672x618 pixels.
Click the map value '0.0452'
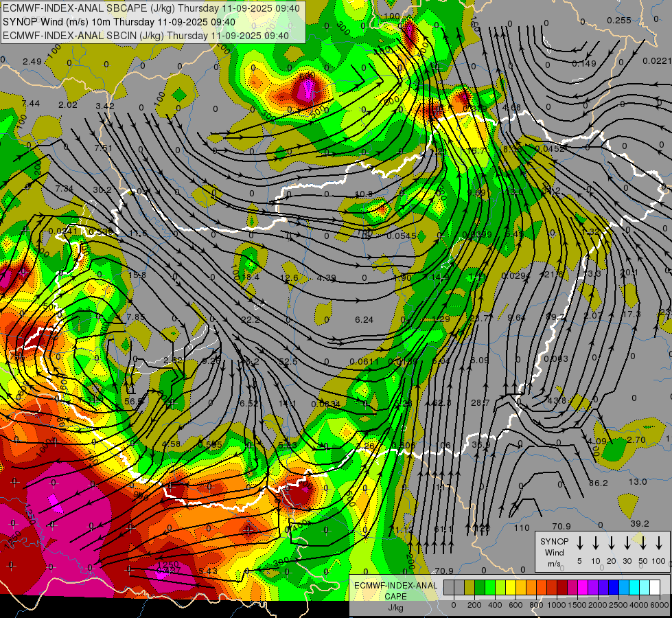(551, 148)
